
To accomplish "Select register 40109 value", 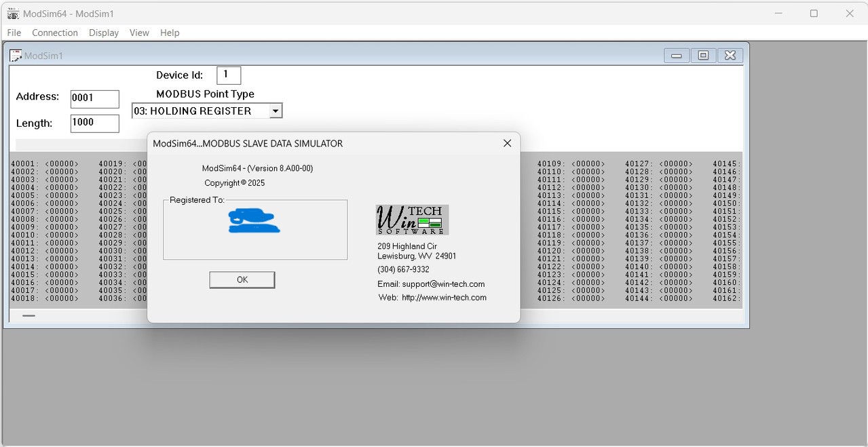I will (588, 164).
